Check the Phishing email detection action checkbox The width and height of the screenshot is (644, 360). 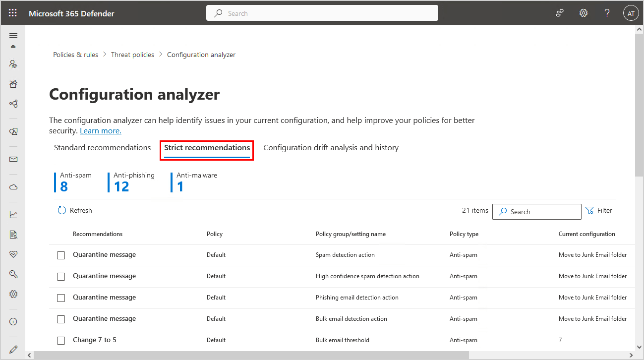coord(61,298)
